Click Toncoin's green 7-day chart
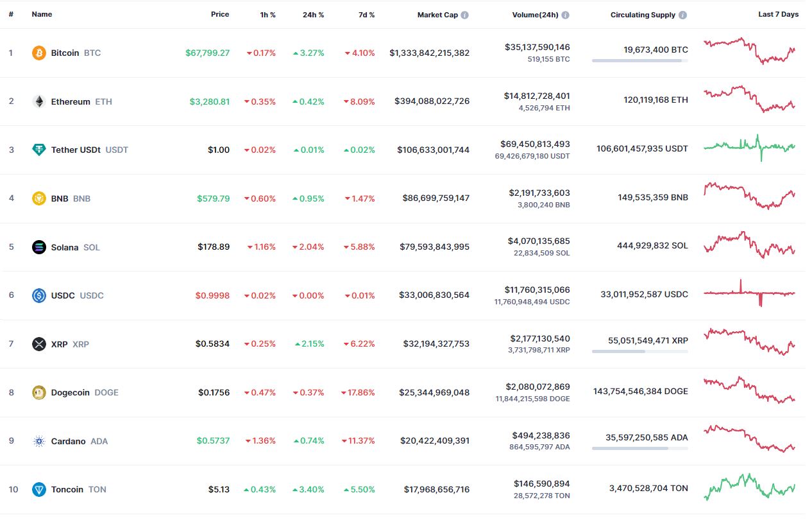Image resolution: width=812 pixels, height=520 pixels. click(749, 487)
